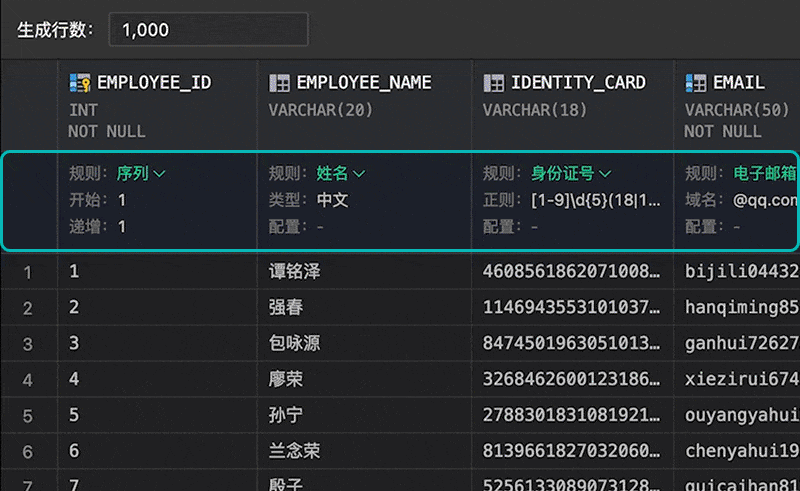
Task: Select row number 6 header
Action: (29, 452)
